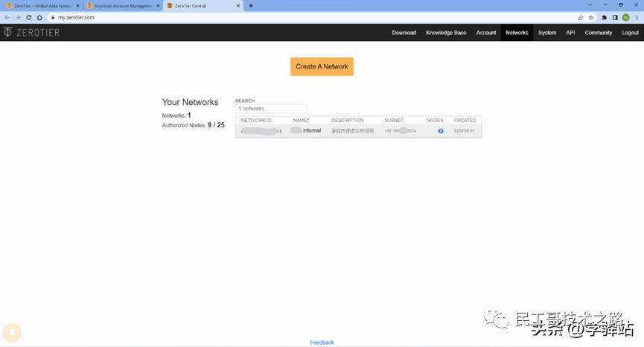Click the ZeroTier logo in header
644x347 pixels.
pos(31,33)
